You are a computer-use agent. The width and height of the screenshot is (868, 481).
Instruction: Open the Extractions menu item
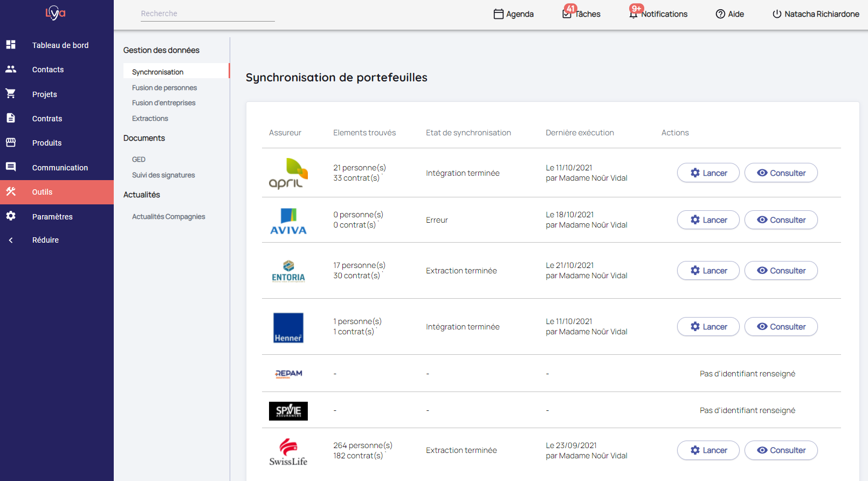[150, 119]
